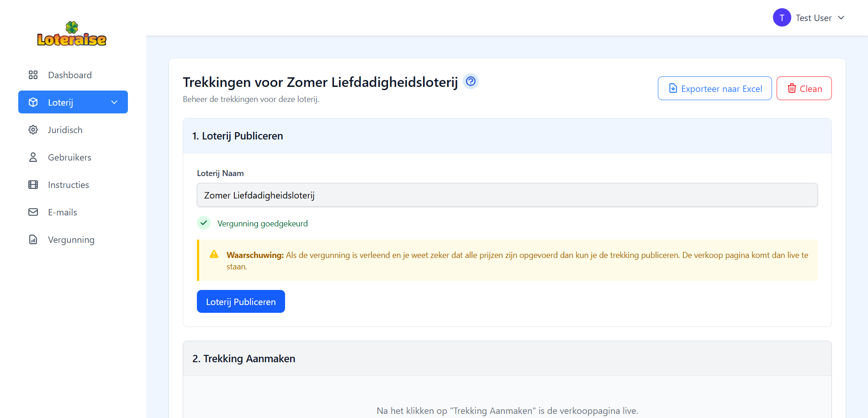The width and height of the screenshot is (868, 418).
Task: Click the Test User avatar circle
Action: pos(782,18)
